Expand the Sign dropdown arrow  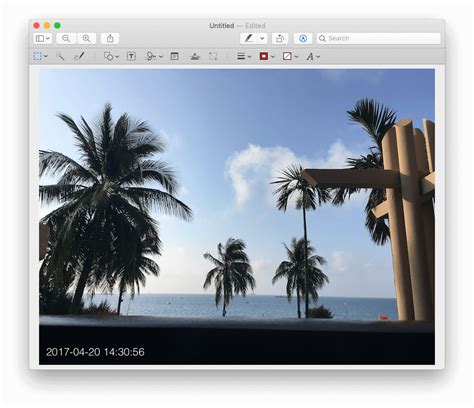click(x=161, y=57)
